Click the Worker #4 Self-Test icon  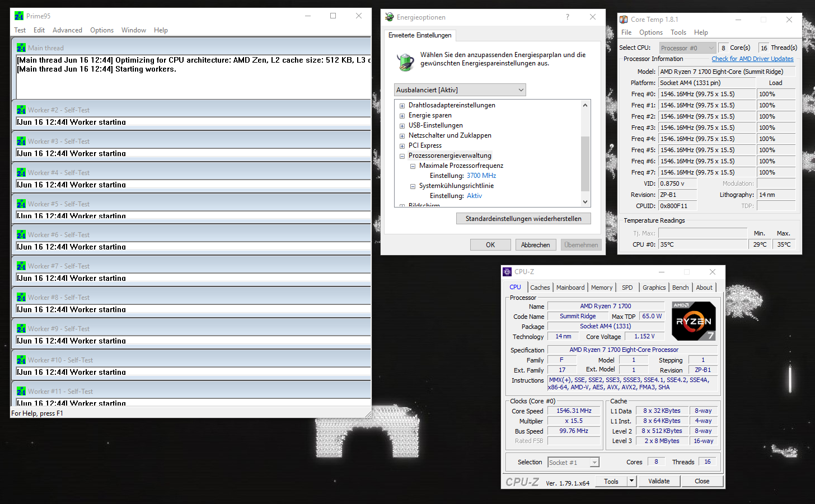tap(21, 173)
